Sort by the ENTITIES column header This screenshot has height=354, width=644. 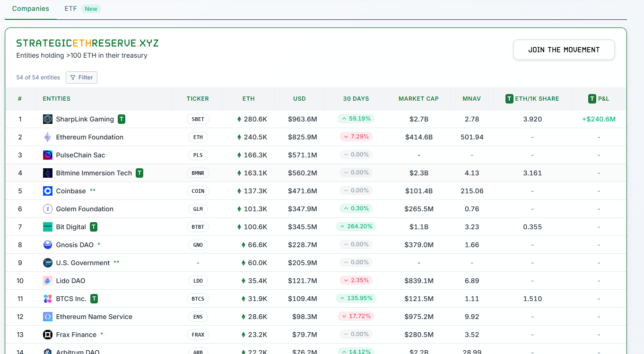pos(57,99)
